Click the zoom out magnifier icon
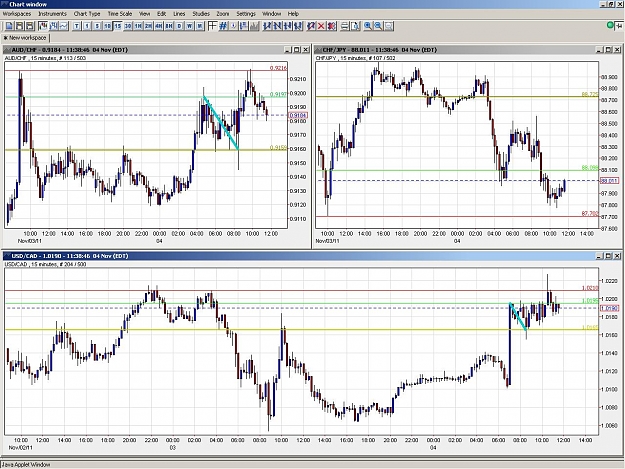Image resolution: width=625 pixels, height=469 pixels. (378, 26)
